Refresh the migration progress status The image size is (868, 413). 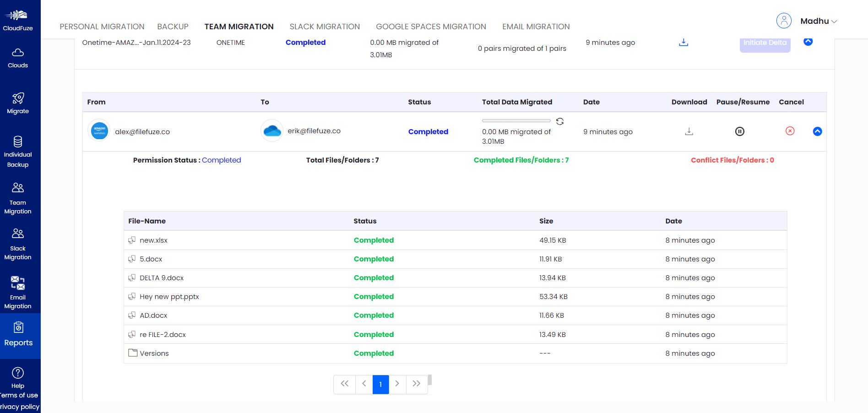559,121
